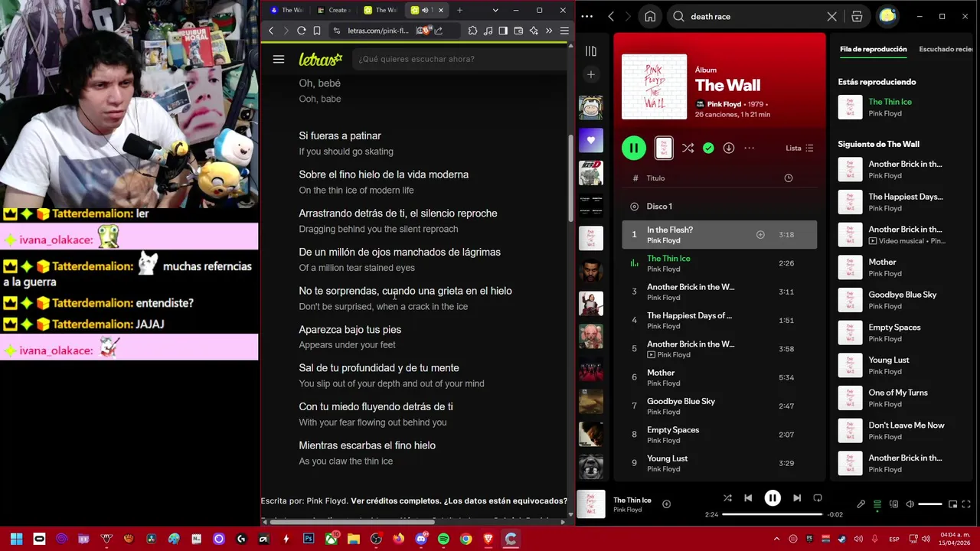Screen dimensions: 980x551
Task: Click Ver créditos completos link
Action: 395,500
